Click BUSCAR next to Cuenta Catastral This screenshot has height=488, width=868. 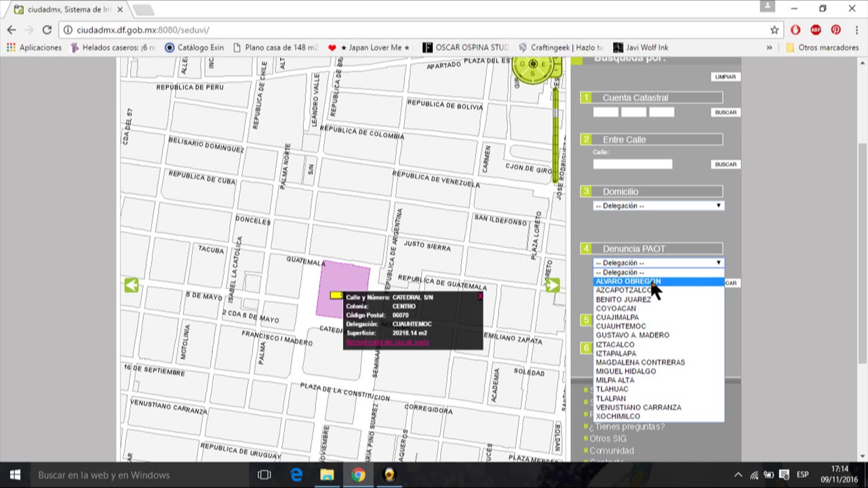click(x=725, y=113)
